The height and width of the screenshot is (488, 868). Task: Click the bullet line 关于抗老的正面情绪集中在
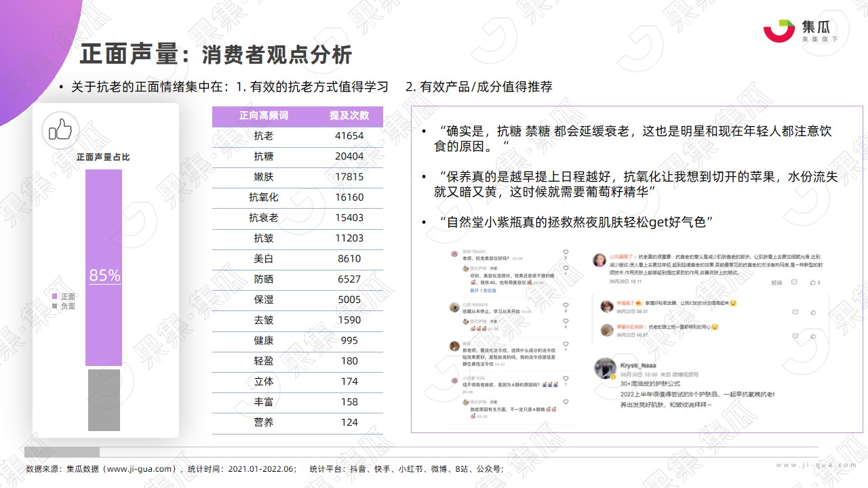pyautogui.click(x=305, y=87)
